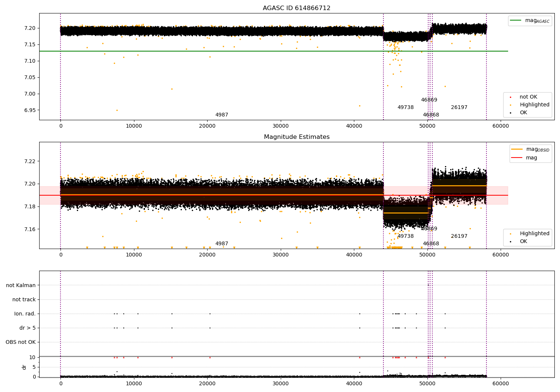560x392 pixels.
Task: Click obsid label "26197" in the top plot
Action: point(459,108)
